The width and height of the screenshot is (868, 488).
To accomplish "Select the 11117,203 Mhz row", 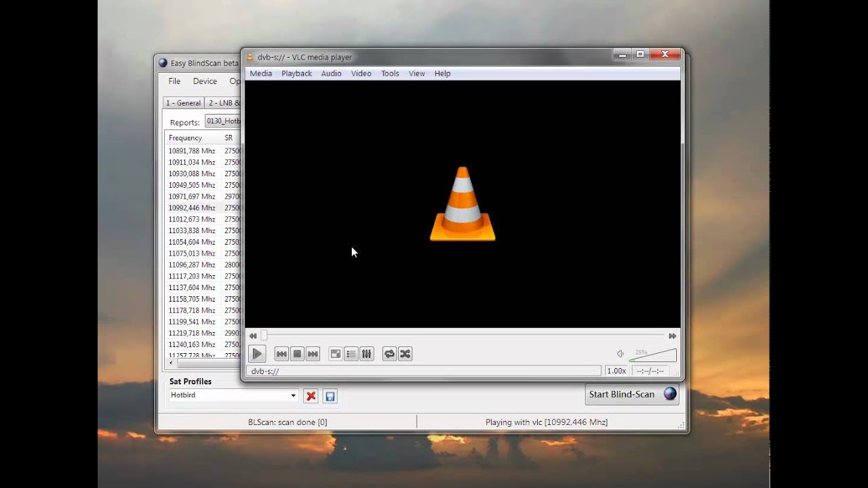I will (x=203, y=277).
